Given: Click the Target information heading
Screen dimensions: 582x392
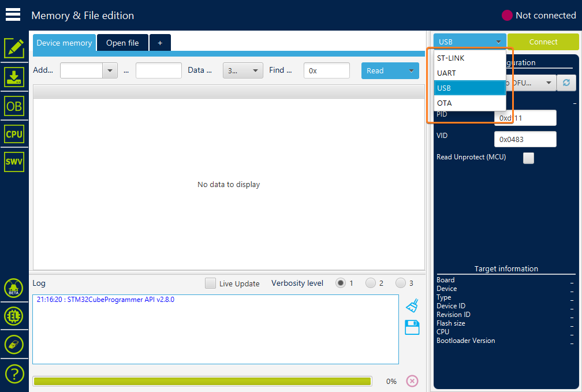Looking at the screenshot, I should [x=506, y=269].
